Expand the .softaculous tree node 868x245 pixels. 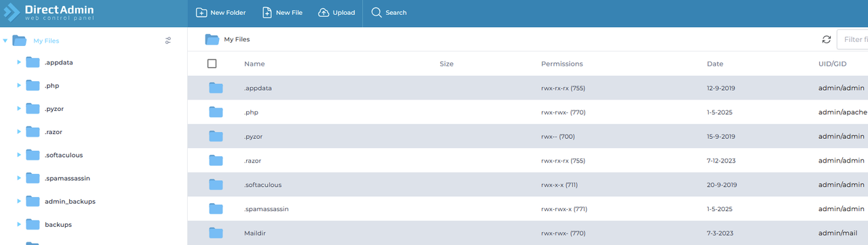tap(19, 155)
